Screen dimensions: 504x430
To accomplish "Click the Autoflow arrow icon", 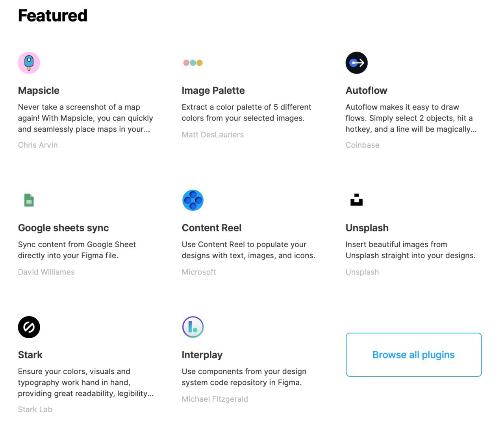I will click(357, 63).
